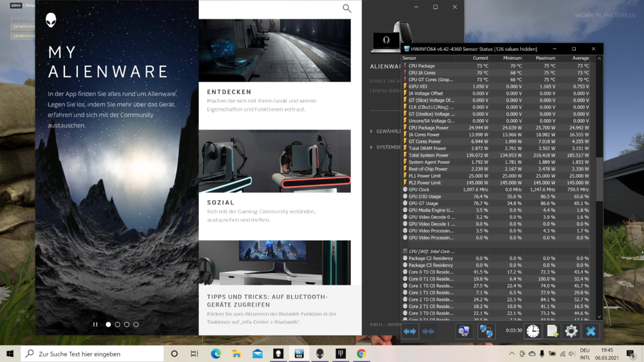This screenshot has height=362, width=644.
Task: Expand the Systemdetails section arrow
Action: point(372,148)
